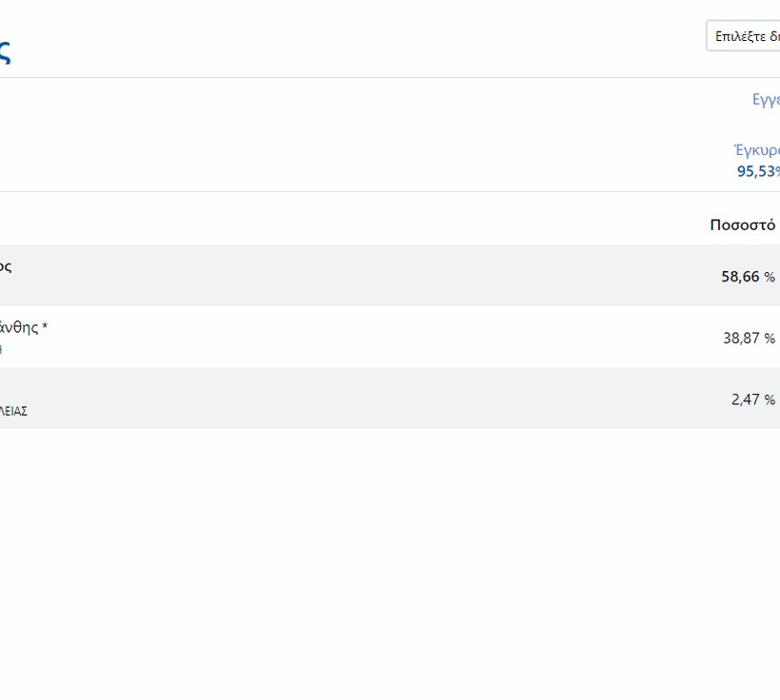Click the "Ποσοστό" column header
Screen dimensions: 780x700
click(x=742, y=225)
